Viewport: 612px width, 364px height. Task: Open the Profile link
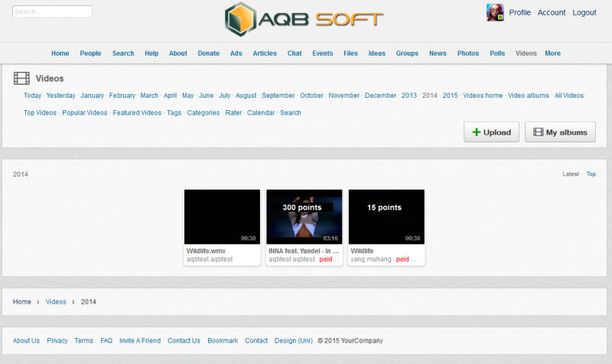coord(520,12)
